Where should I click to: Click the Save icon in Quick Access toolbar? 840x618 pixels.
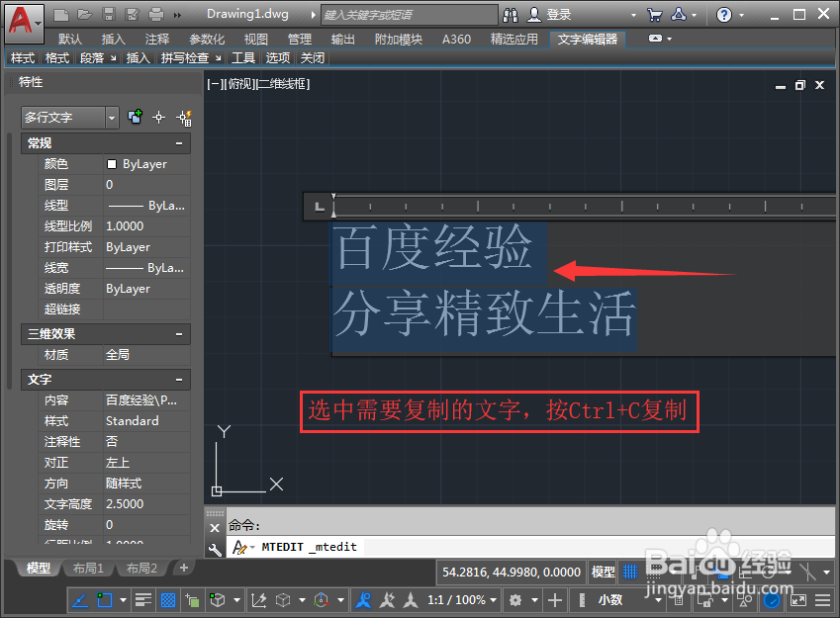(x=109, y=12)
